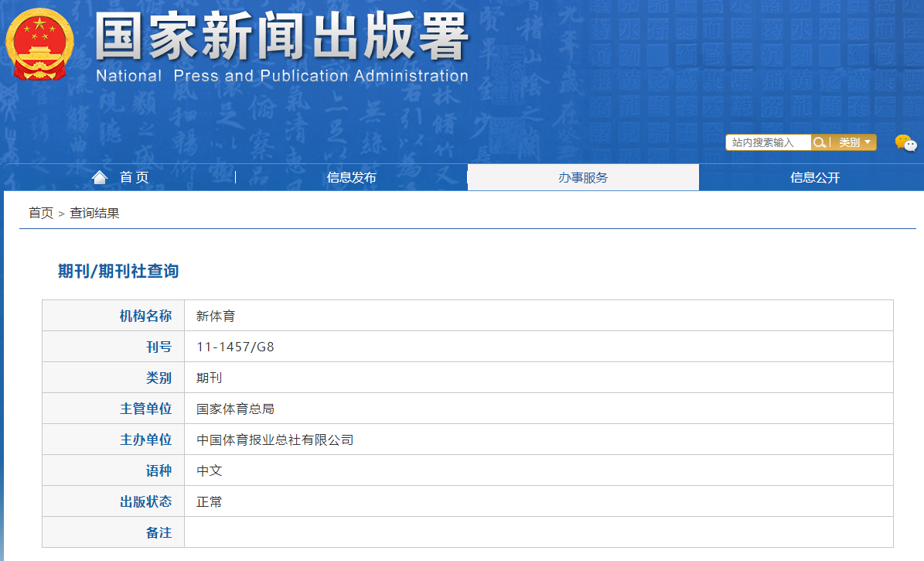924x561 pixels.
Task: Click the 正常 publication status value
Action: pos(210,501)
